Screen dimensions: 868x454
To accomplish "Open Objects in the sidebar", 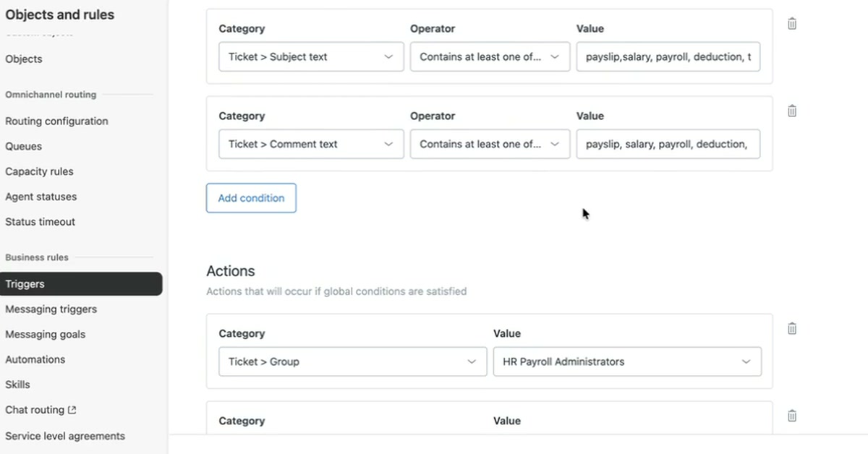I will click(x=24, y=59).
